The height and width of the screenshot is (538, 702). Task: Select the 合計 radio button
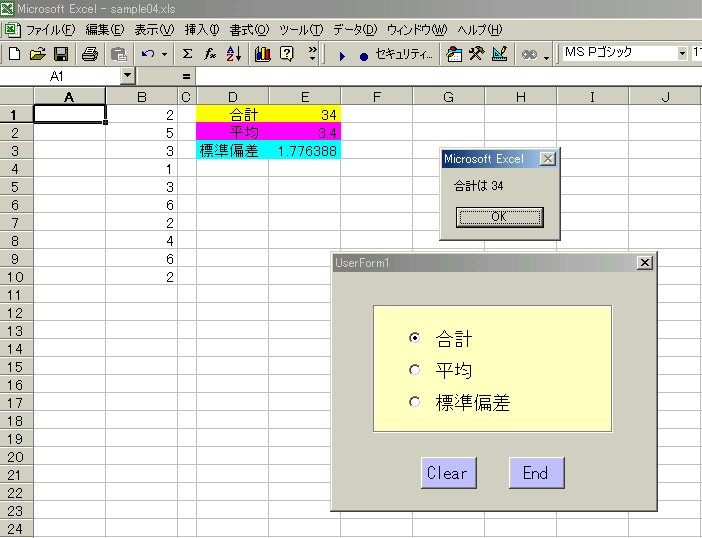click(x=415, y=338)
